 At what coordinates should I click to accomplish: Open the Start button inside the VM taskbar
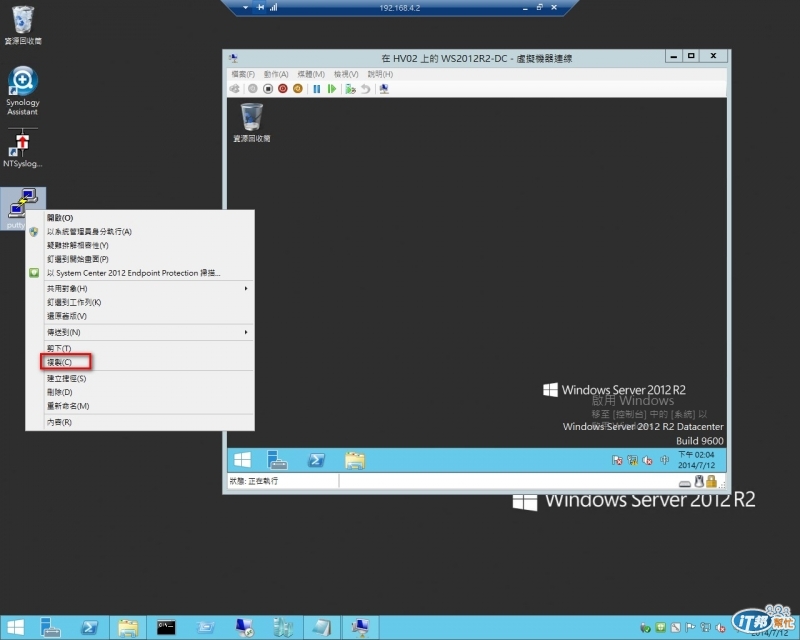coord(242,460)
